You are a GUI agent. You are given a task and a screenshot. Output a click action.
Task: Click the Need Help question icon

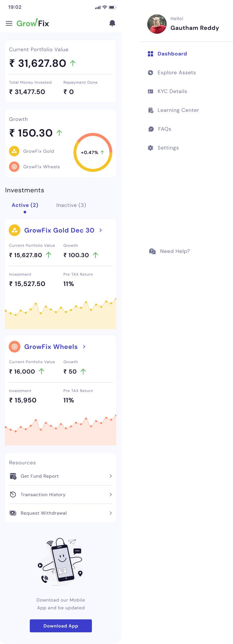152,251
